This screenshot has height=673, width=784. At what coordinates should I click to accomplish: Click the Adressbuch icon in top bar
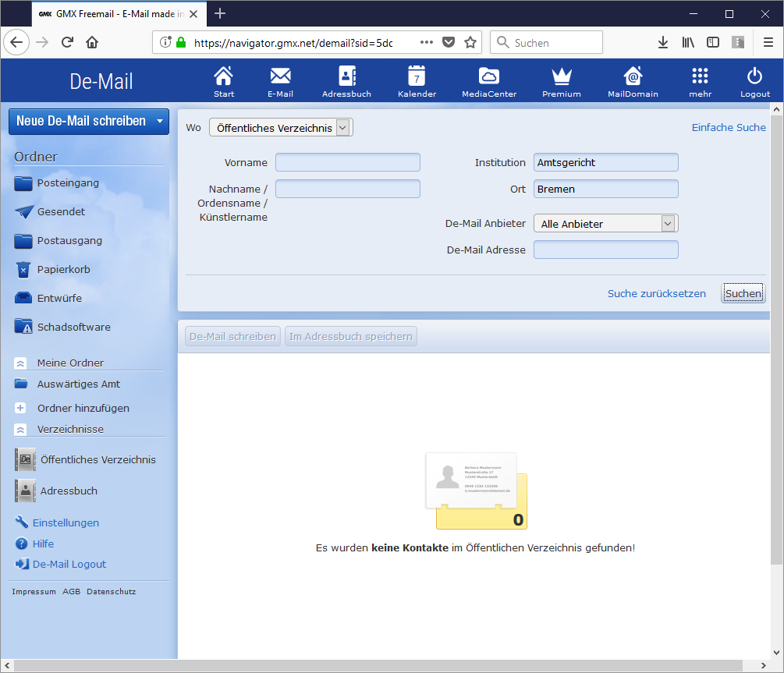(346, 76)
